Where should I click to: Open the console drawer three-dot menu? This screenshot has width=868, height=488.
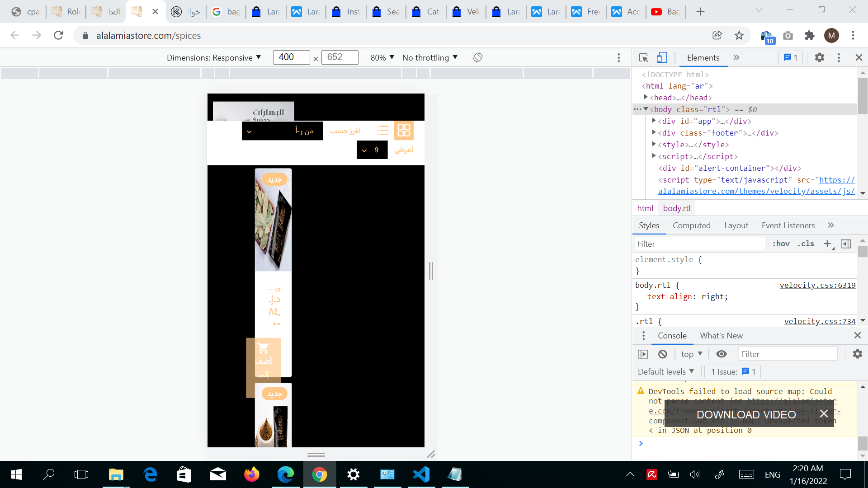[x=644, y=336]
